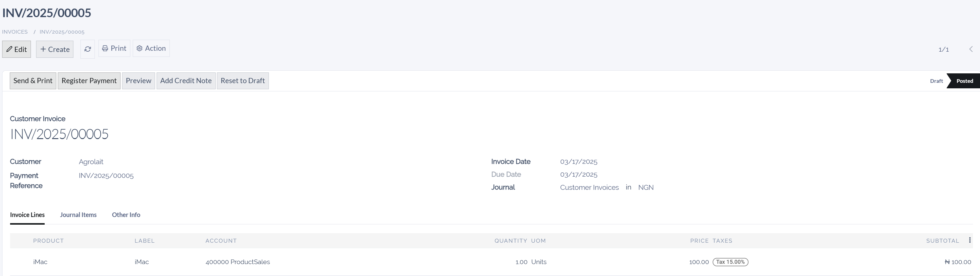Open the Agrolait customer record
Image resolution: width=980 pixels, height=276 pixels.
coord(91,162)
